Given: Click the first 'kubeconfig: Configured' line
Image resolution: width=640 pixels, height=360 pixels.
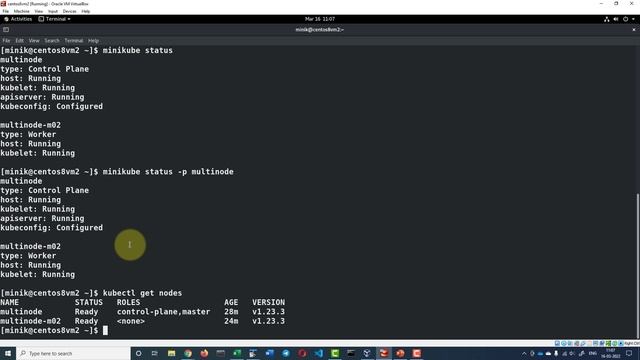Looking at the screenshot, I should pyautogui.click(x=51, y=106).
